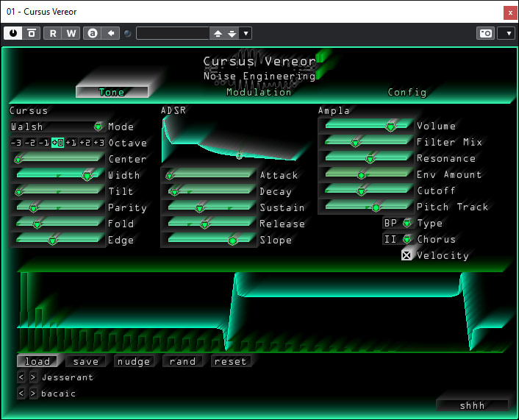Click the camera snapshot icon
Image resolution: width=519 pixels, height=420 pixels.
coord(485,33)
